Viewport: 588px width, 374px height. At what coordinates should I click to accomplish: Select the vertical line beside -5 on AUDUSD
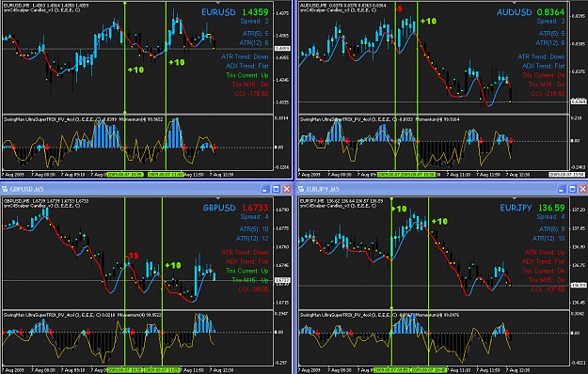395,86
